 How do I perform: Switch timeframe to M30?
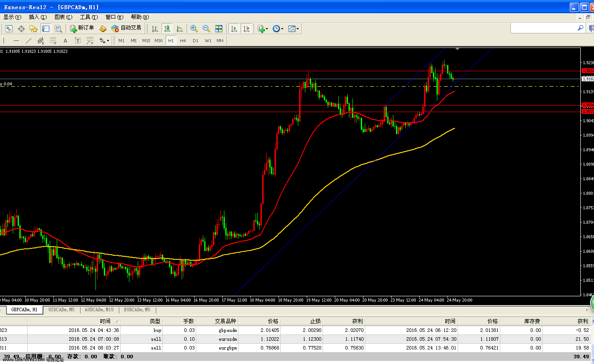point(158,40)
